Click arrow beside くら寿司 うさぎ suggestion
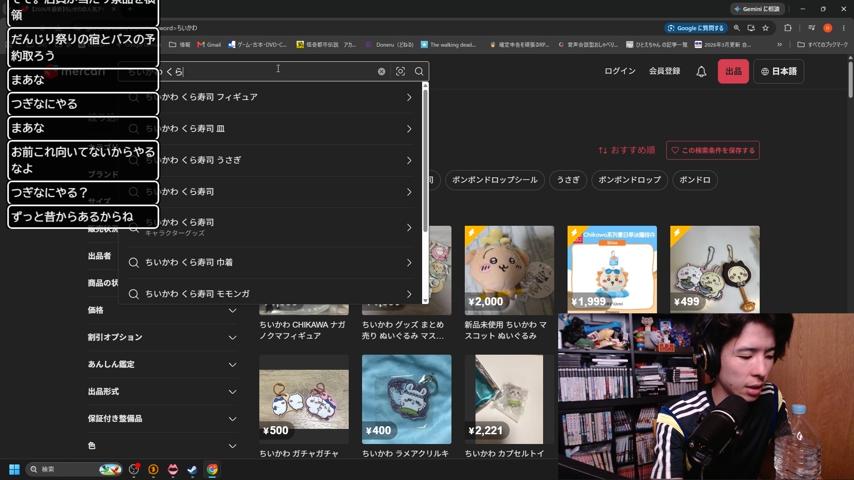The width and height of the screenshot is (854, 480). click(409, 160)
